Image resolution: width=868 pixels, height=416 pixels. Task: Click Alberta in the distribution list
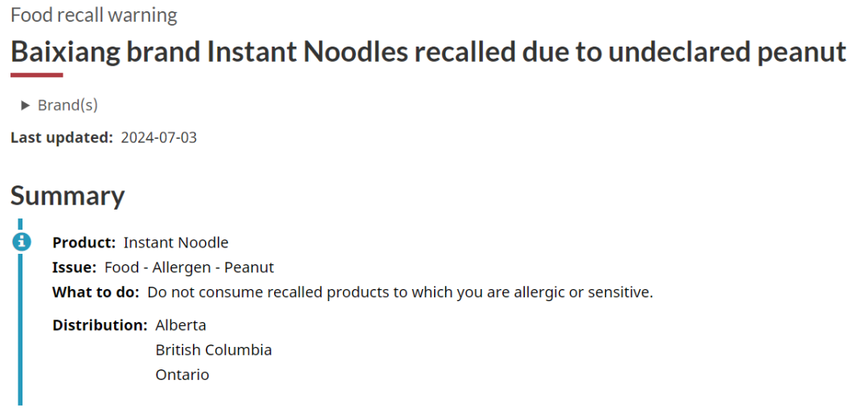tap(181, 325)
